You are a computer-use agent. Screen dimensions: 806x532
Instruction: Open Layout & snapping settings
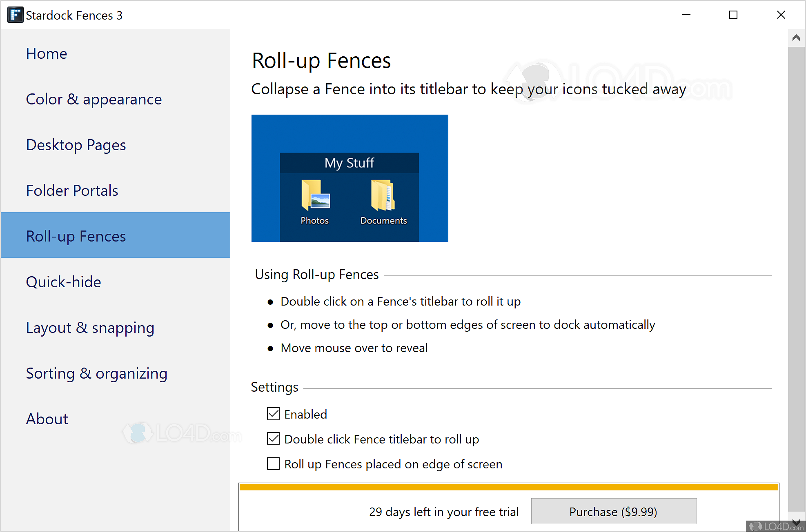pos(90,327)
